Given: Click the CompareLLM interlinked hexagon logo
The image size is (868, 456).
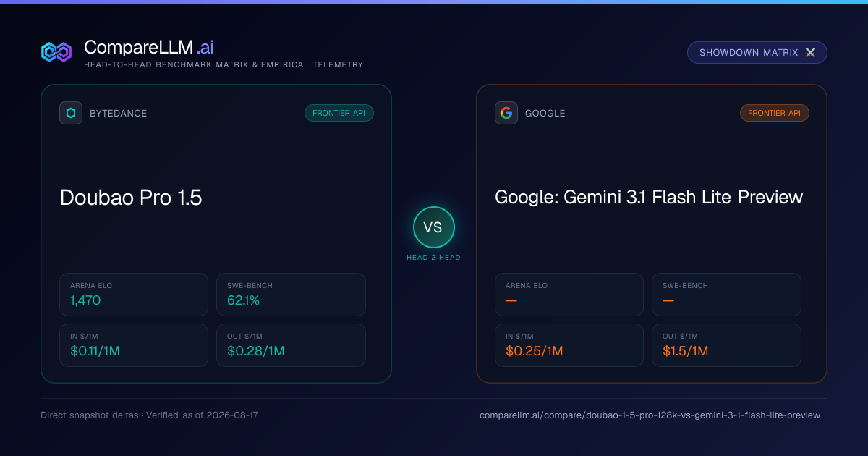Looking at the screenshot, I should click(56, 52).
